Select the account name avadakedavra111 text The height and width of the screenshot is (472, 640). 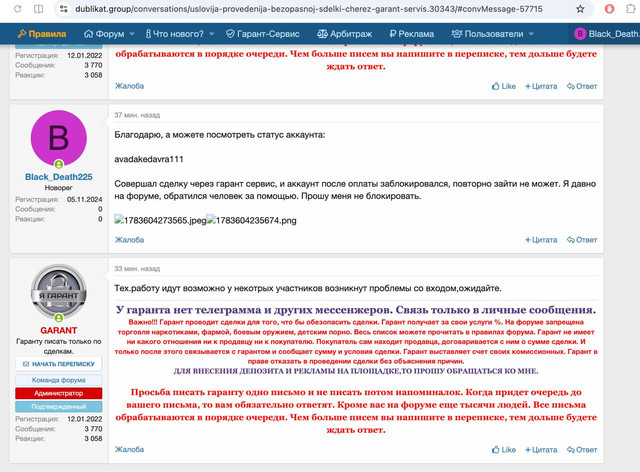[x=149, y=159]
